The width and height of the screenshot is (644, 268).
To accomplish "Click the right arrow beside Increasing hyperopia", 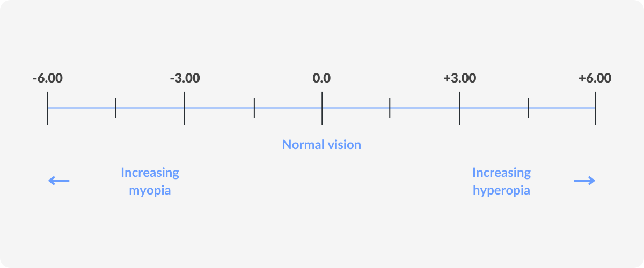I will click(x=584, y=181).
